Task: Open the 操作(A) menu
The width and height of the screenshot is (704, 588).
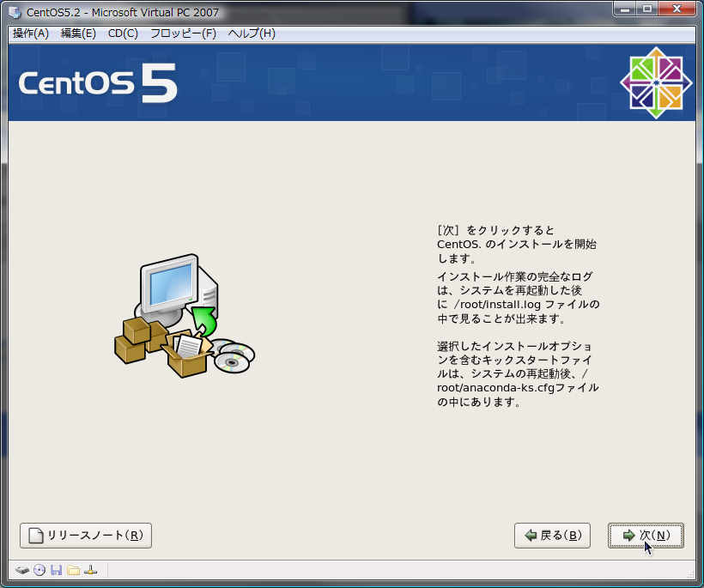Action: tap(31, 33)
